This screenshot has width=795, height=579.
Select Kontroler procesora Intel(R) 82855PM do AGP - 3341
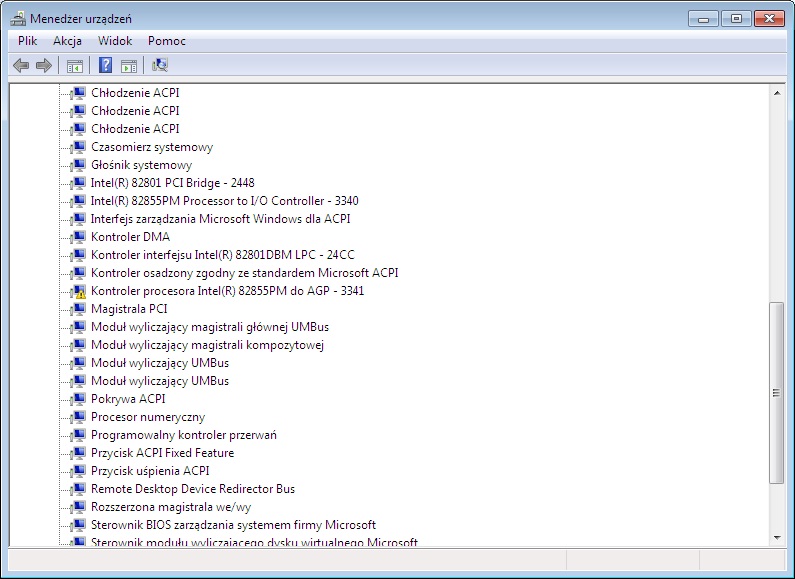pyautogui.click(x=227, y=291)
